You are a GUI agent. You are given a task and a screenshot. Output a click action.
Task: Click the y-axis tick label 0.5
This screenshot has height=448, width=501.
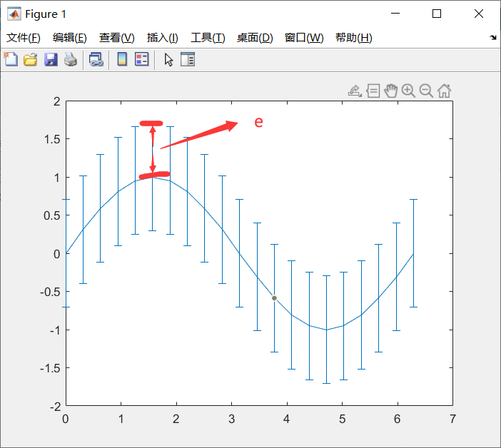52,215
